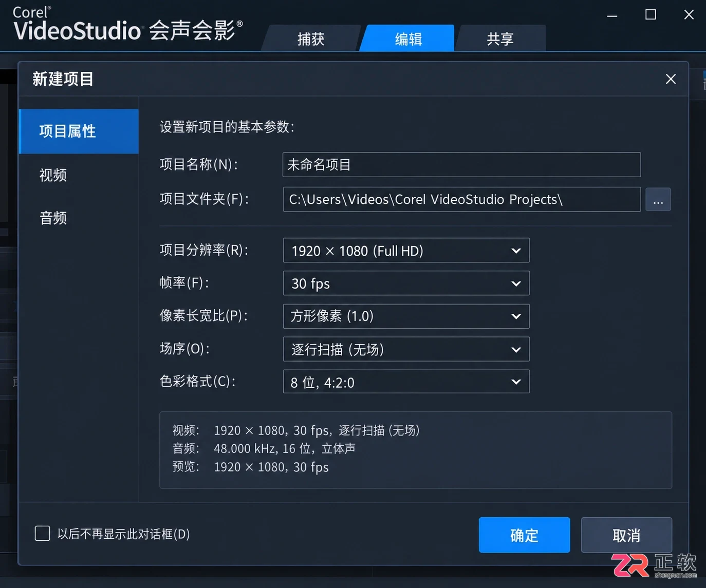Close the VideoStudio main window

coord(689,15)
